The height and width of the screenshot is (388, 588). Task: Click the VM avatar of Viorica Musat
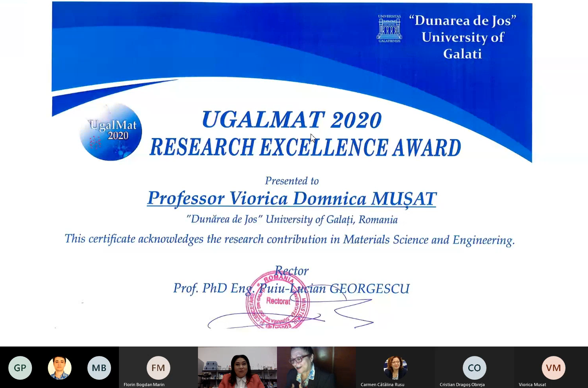(x=554, y=368)
